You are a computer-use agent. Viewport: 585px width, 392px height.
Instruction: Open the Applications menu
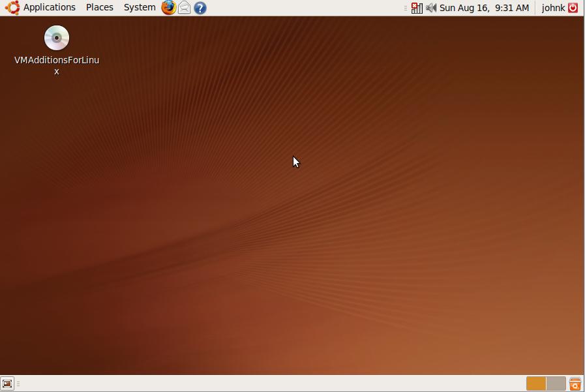coord(50,8)
